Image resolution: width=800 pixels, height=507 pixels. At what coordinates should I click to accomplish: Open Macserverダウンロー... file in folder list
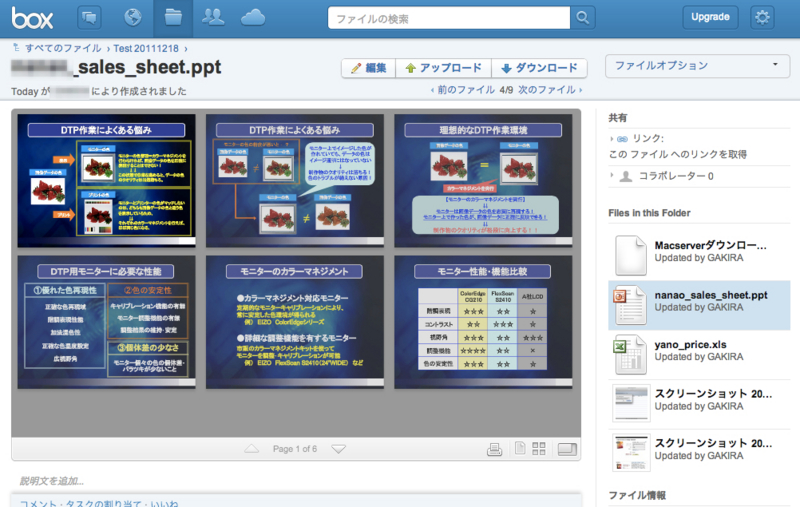699,255
